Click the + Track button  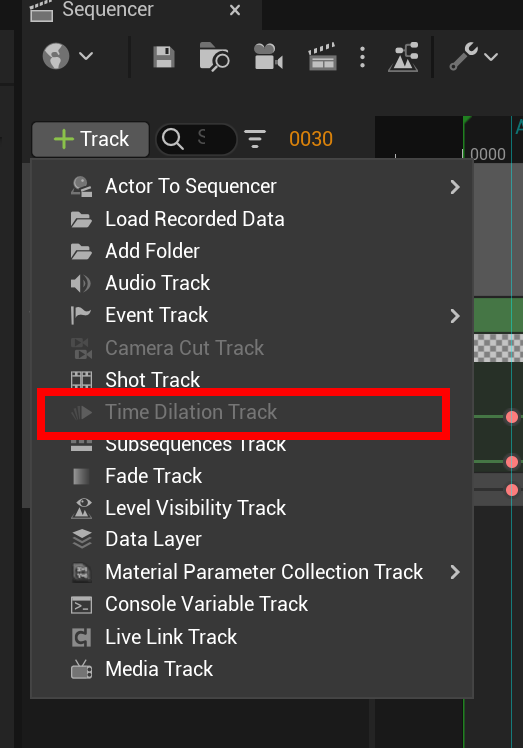(91, 139)
